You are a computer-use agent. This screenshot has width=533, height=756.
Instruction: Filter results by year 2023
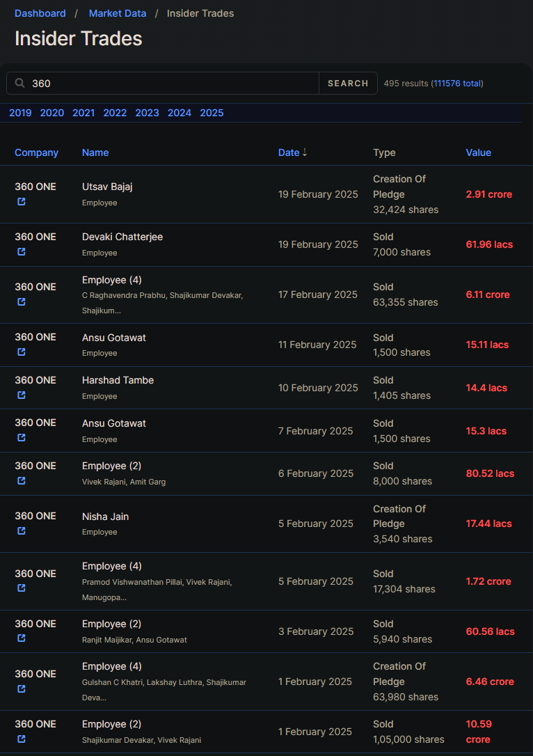(x=147, y=113)
